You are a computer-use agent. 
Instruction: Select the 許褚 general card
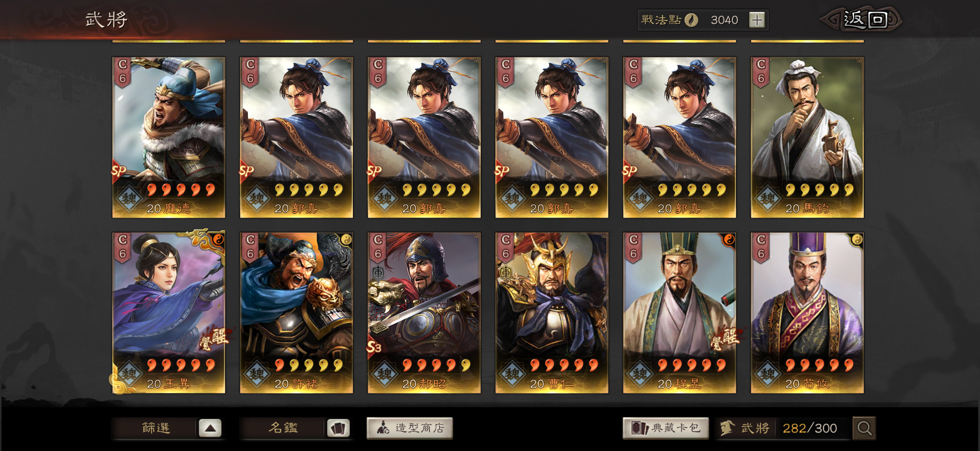pyautogui.click(x=296, y=313)
